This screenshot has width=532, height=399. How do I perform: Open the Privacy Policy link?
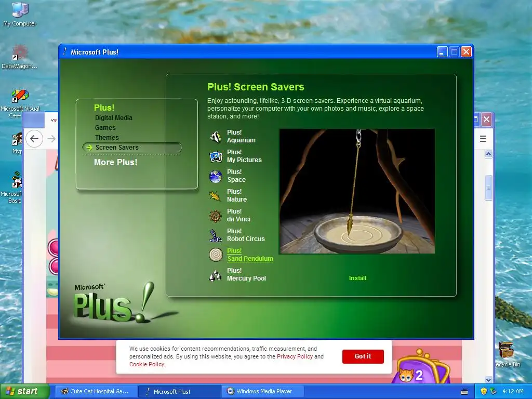point(295,356)
